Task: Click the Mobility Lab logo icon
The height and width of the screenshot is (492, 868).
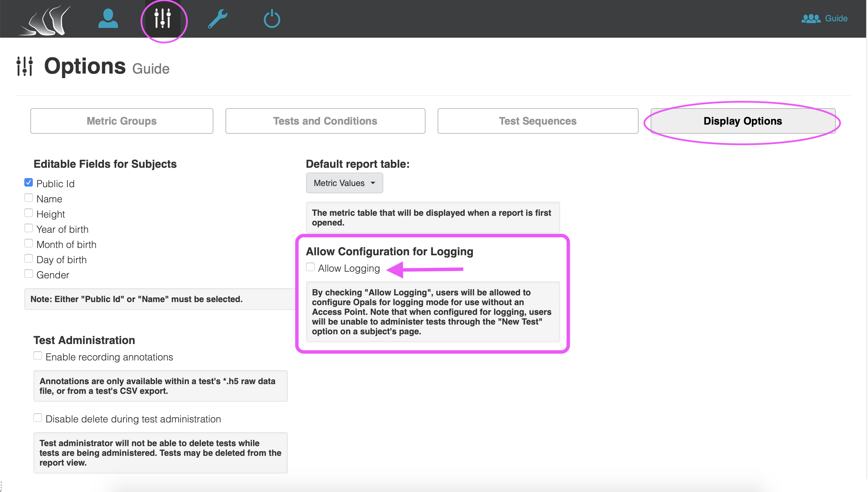Action: [x=45, y=20]
